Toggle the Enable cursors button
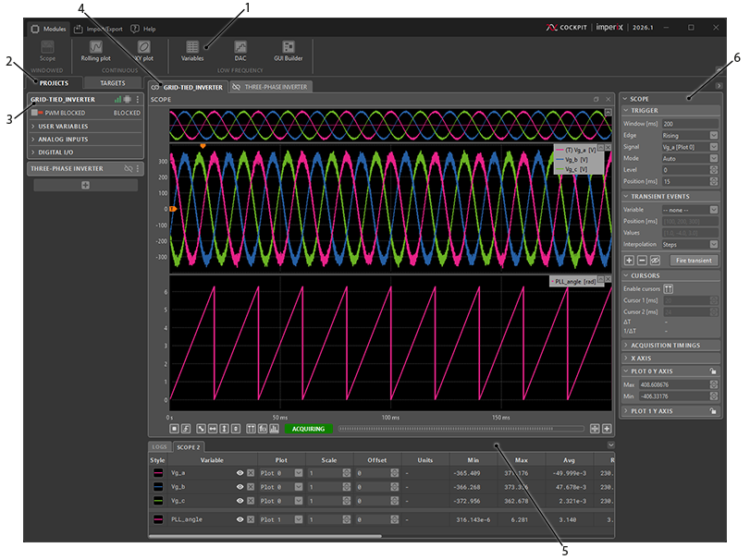 tap(668, 289)
